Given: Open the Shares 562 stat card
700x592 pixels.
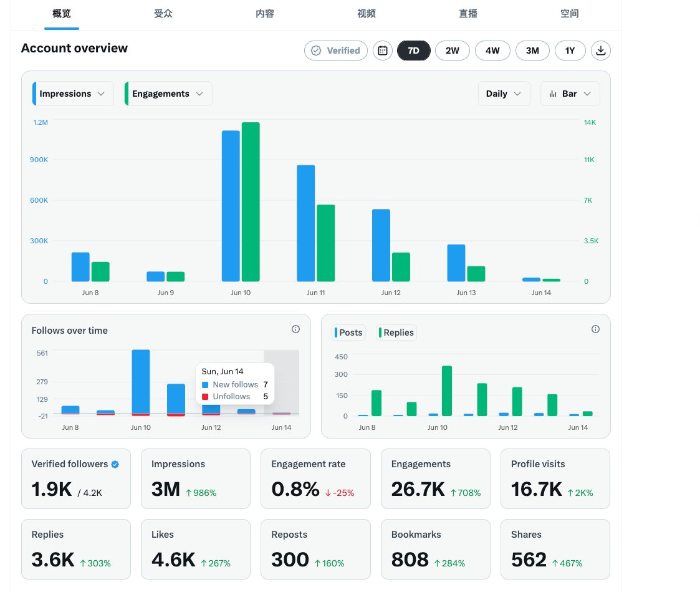Looking at the screenshot, I should [x=555, y=549].
